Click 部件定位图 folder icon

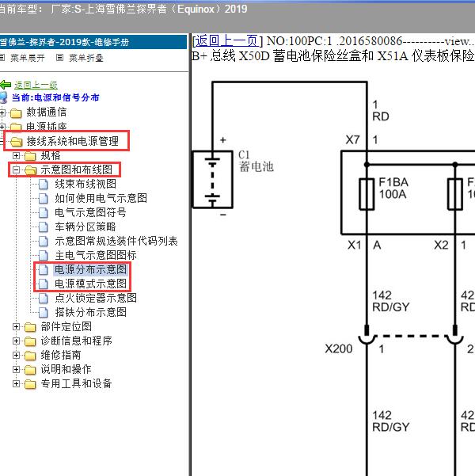click(x=30, y=327)
